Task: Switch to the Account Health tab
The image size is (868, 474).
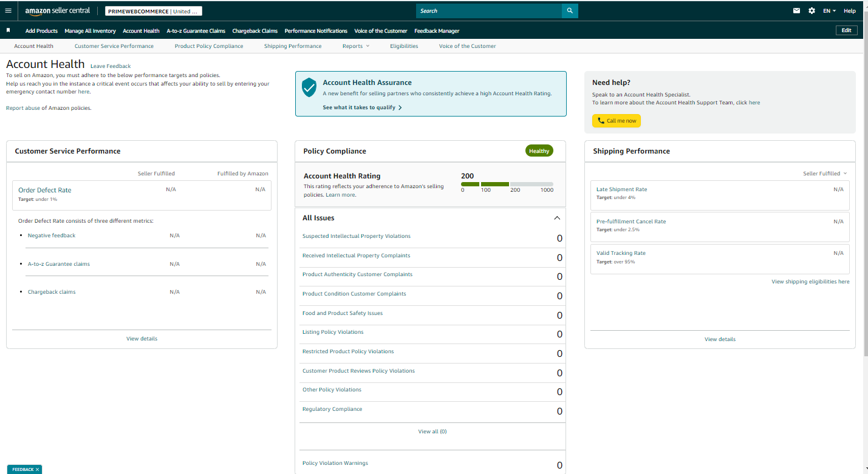Action: (34, 46)
